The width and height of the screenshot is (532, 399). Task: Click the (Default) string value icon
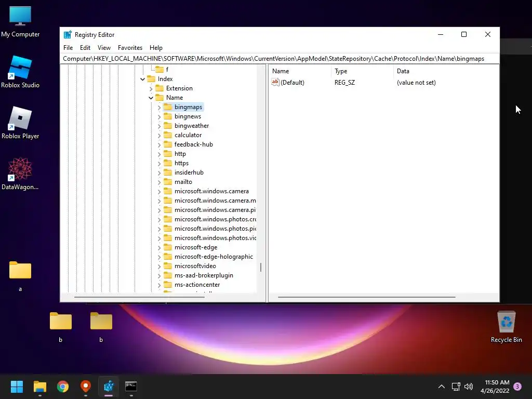[x=275, y=82]
